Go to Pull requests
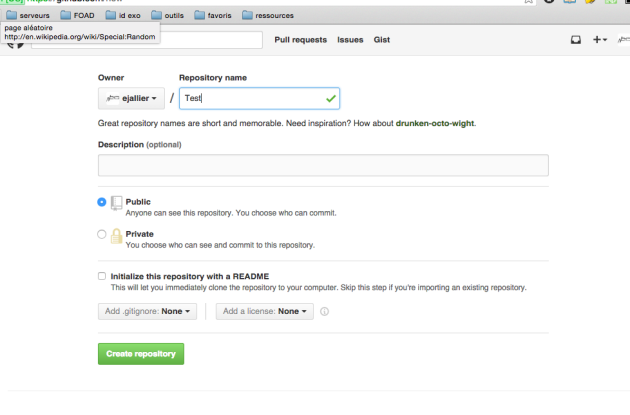Image resolution: width=630 pixels, height=415 pixels. point(301,40)
